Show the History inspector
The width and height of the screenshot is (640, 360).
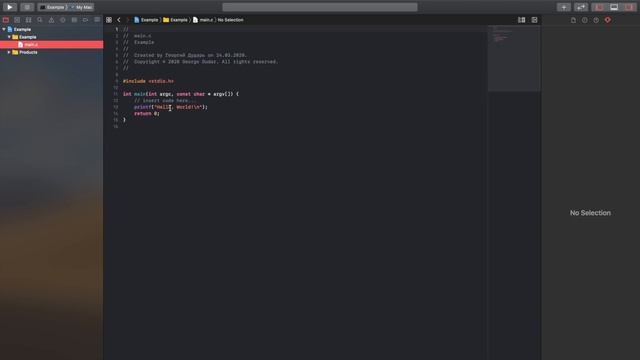point(584,20)
